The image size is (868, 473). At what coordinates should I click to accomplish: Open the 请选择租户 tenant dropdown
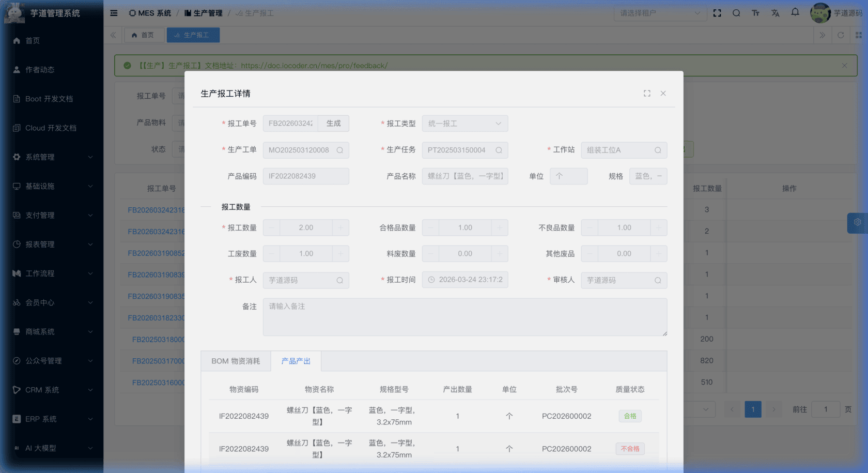point(660,13)
